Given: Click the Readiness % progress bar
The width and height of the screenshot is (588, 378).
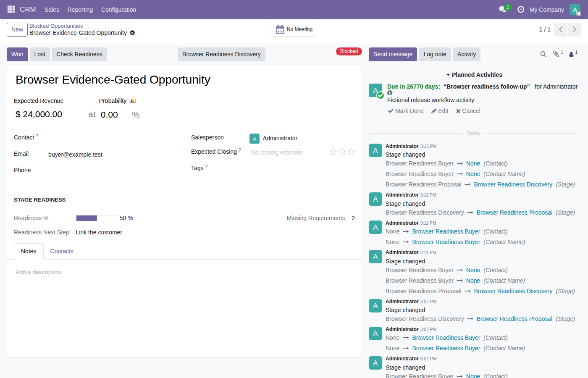Looking at the screenshot, I should tap(97, 218).
